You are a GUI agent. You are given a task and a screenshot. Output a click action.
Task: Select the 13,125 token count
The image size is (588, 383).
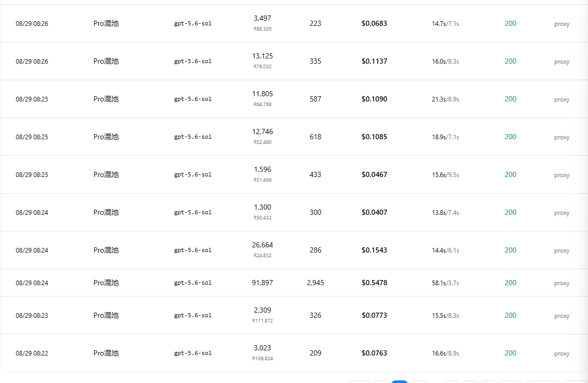(x=262, y=56)
